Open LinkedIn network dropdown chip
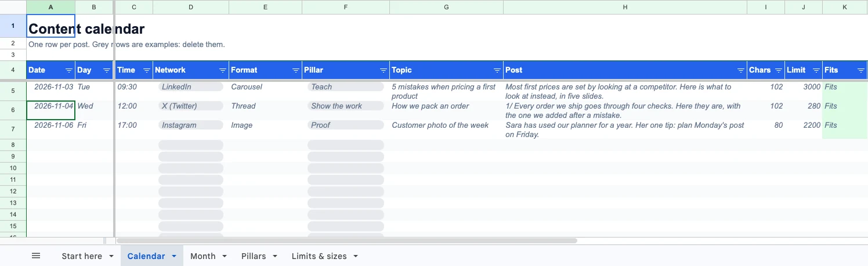Screen dimensions: 868x266 191,87
